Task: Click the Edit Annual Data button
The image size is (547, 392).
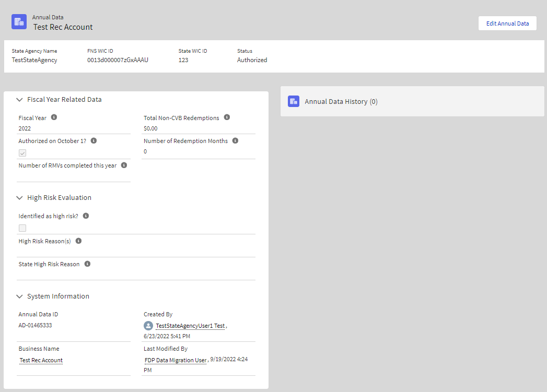Action: pyautogui.click(x=507, y=23)
